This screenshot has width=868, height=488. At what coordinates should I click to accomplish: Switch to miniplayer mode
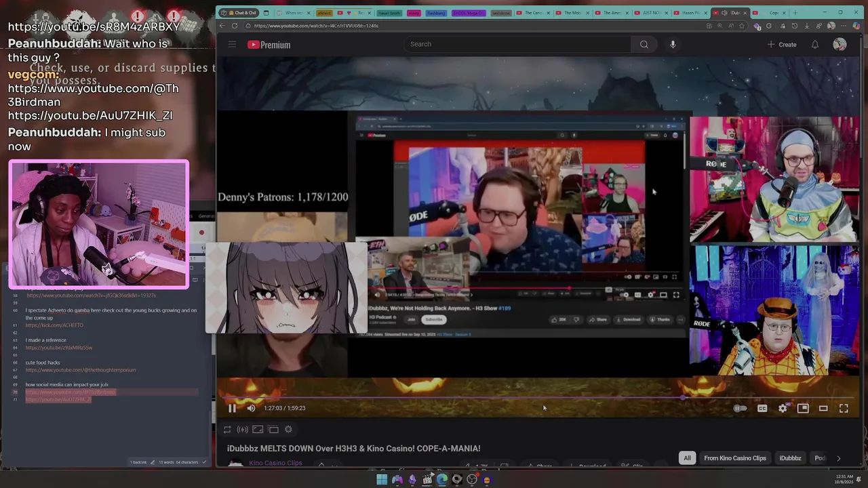tap(803, 408)
